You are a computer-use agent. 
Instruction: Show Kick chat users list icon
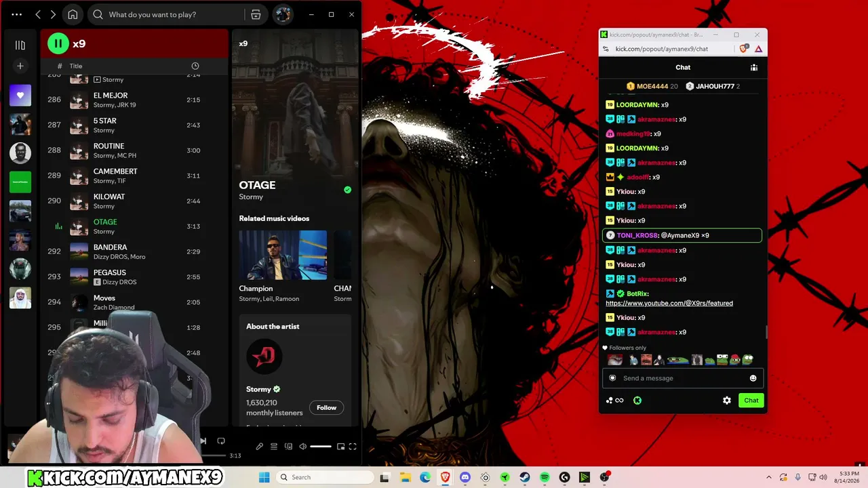[753, 67]
